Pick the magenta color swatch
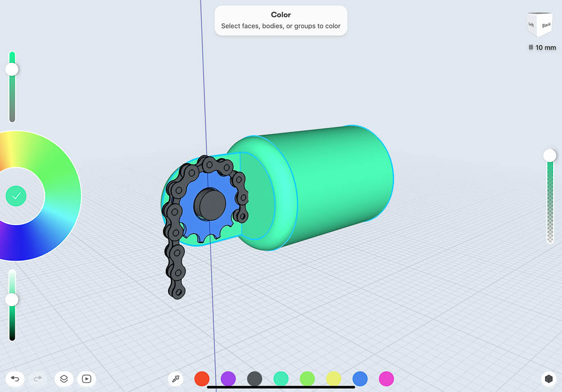The image size is (562, 392). 387,379
